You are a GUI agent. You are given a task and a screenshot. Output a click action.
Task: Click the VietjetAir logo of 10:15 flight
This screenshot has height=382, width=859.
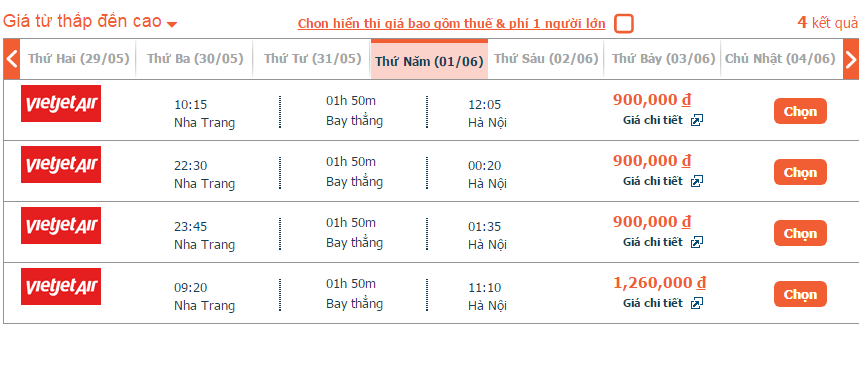pos(61,104)
